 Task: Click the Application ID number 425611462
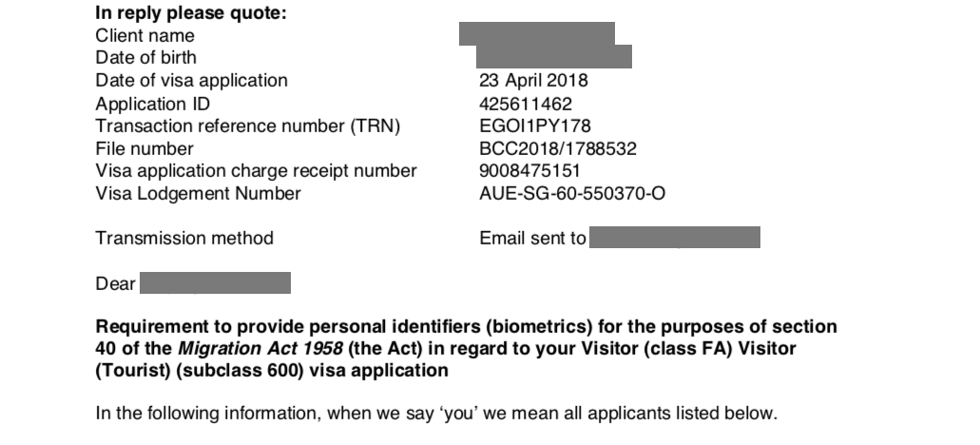526,104
